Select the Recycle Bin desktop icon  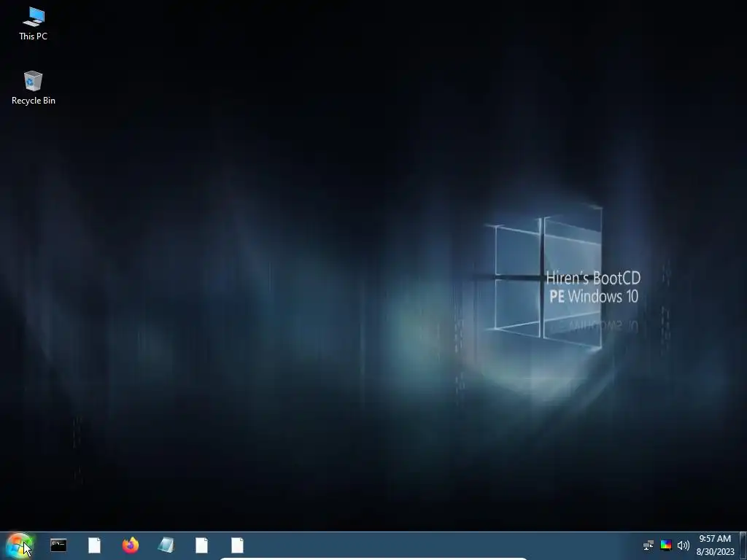(x=33, y=88)
